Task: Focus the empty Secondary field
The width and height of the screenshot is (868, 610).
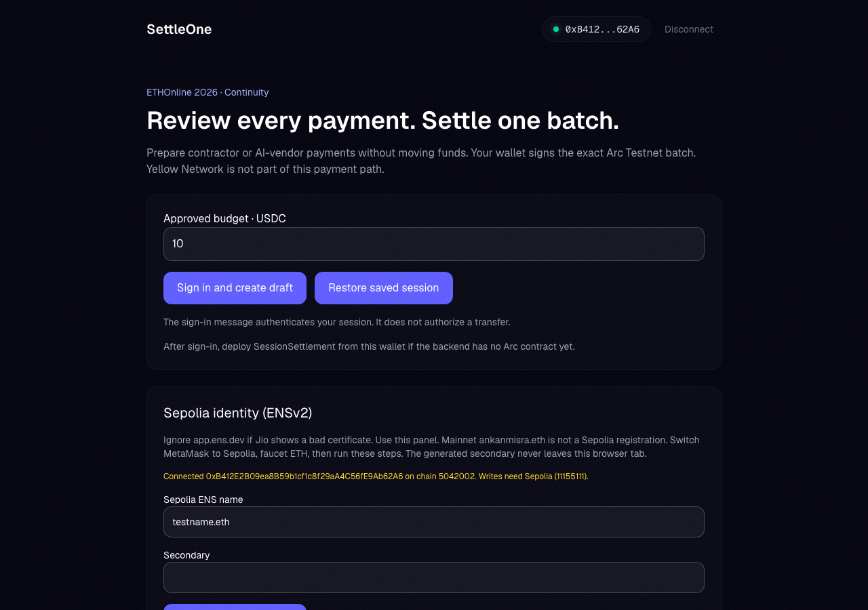Action: [x=434, y=577]
